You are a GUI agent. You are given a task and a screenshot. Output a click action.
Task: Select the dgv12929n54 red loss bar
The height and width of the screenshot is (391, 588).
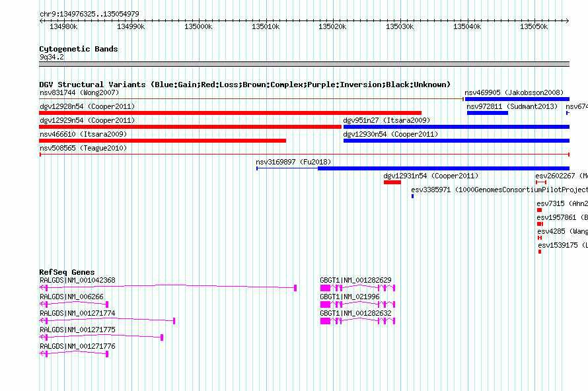pyautogui.click(x=190, y=127)
